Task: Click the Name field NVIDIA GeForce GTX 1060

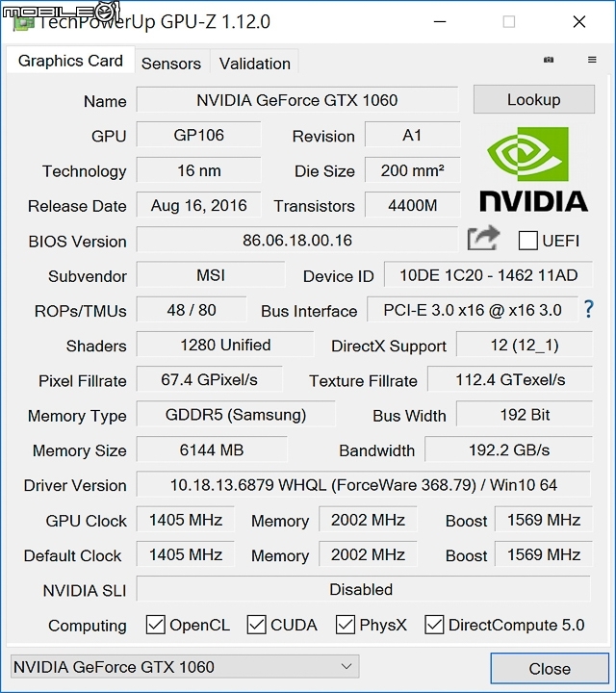Action: (x=297, y=100)
